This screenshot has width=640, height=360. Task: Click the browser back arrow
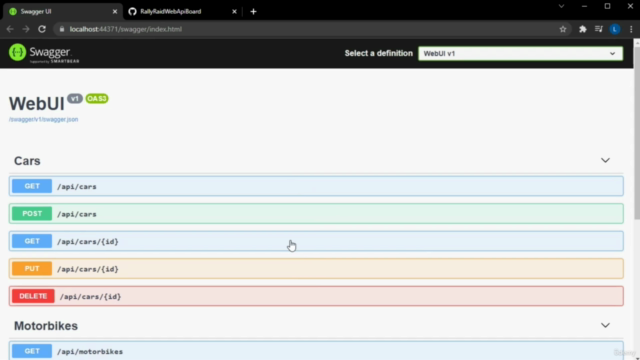click(x=10, y=29)
